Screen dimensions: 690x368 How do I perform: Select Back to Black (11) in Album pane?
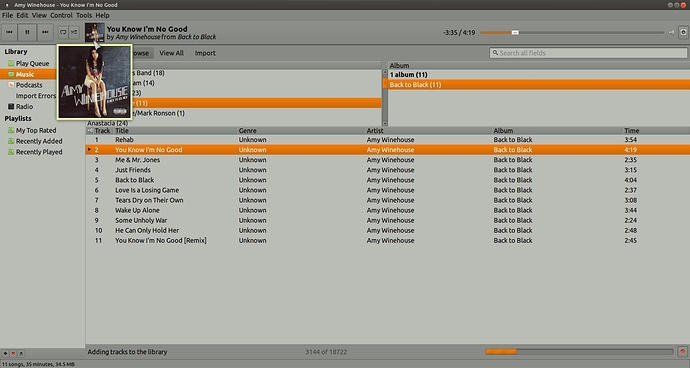pos(539,85)
